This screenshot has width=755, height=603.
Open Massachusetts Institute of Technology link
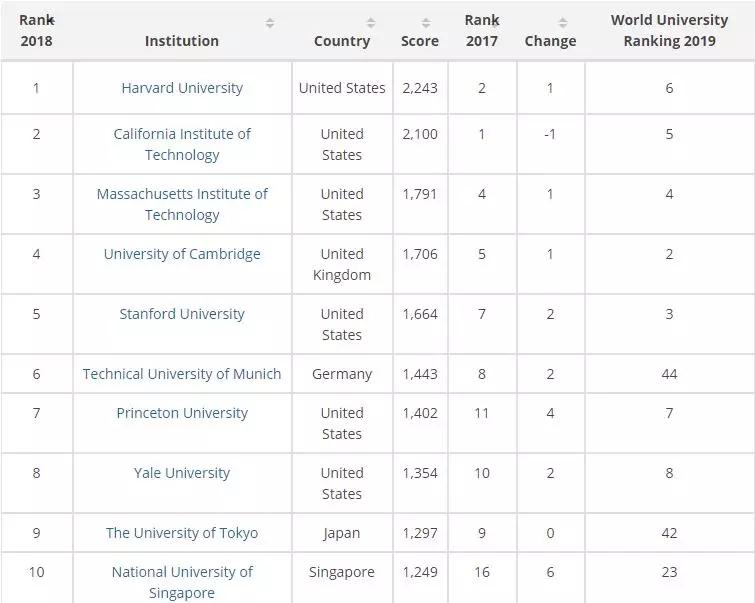(182, 204)
